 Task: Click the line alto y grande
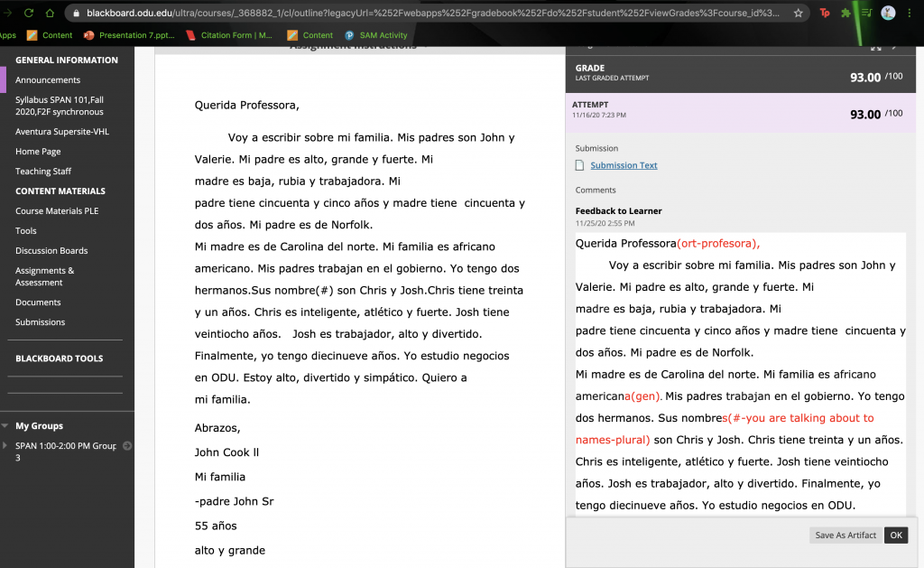pyautogui.click(x=230, y=550)
